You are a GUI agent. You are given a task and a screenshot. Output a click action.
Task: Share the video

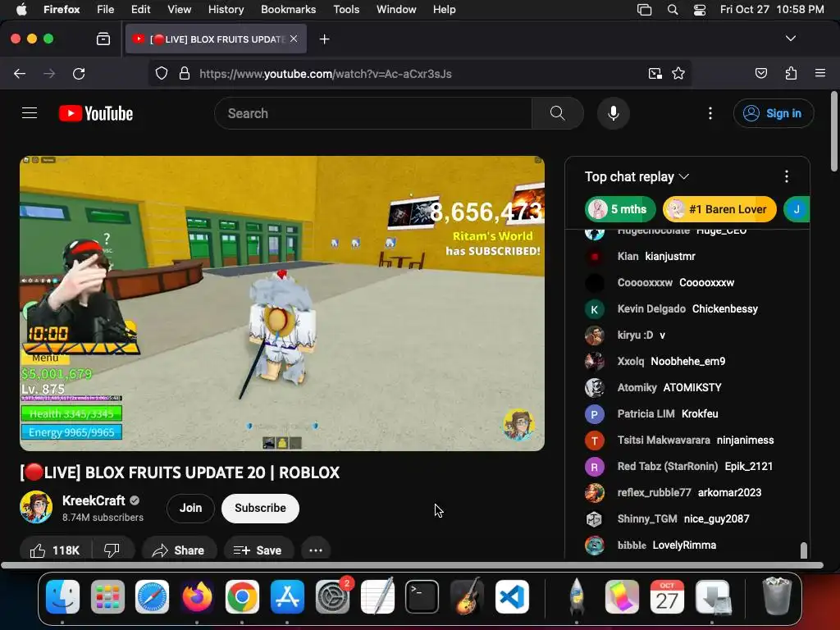tap(179, 550)
